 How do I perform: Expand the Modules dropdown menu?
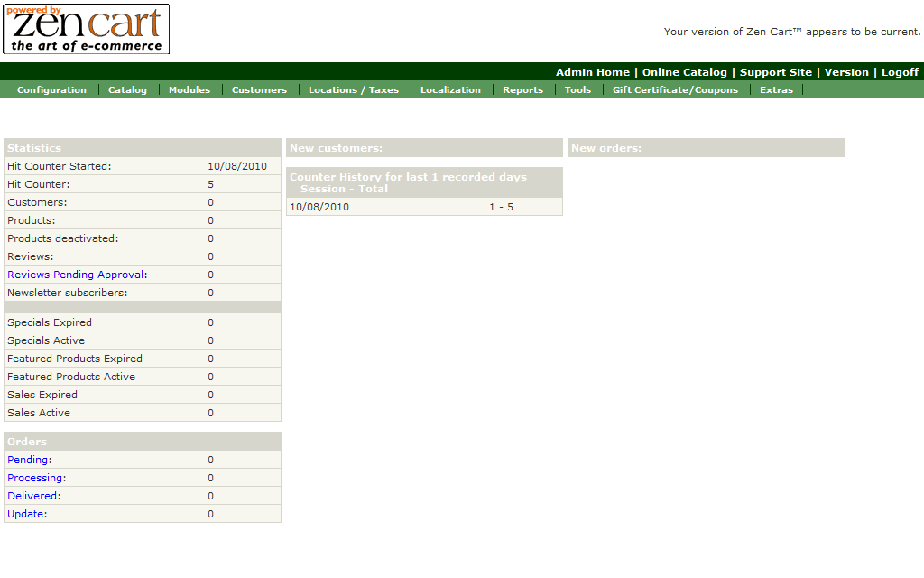(x=189, y=89)
